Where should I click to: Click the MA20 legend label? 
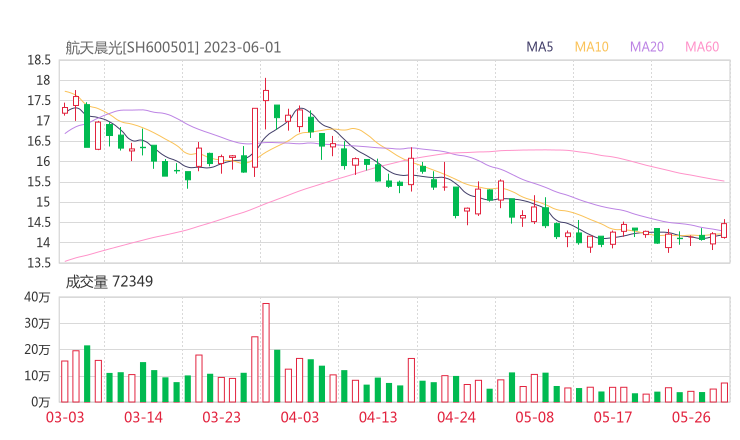coord(647,47)
